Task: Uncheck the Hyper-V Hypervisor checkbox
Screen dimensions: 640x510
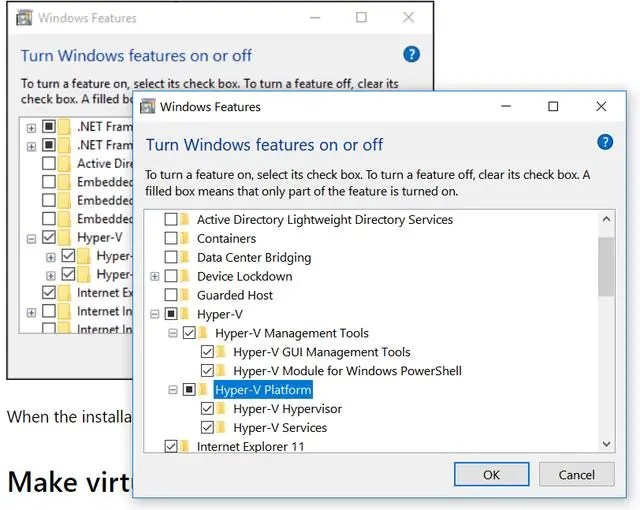Action: (x=207, y=408)
